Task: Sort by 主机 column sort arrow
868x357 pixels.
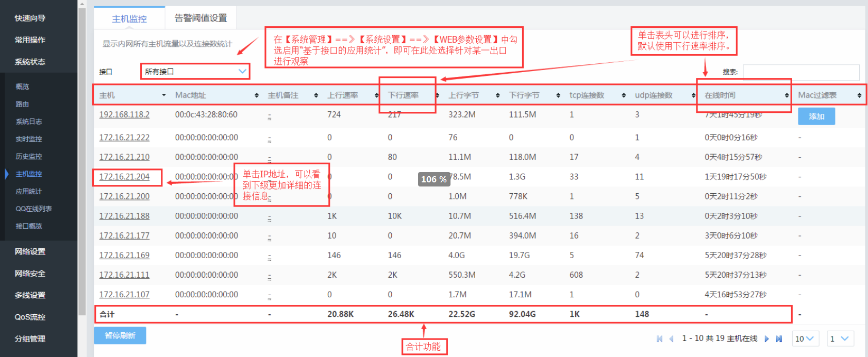Action: click(164, 95)
